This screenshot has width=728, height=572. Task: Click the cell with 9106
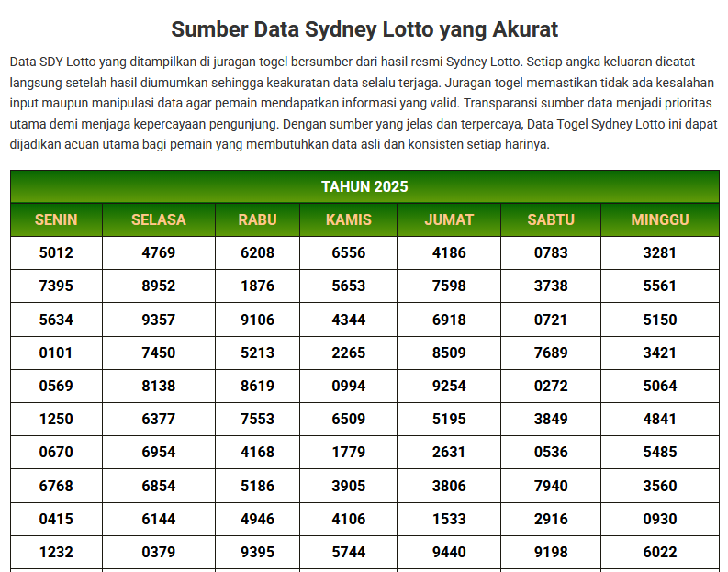click(x=258, y=320)
